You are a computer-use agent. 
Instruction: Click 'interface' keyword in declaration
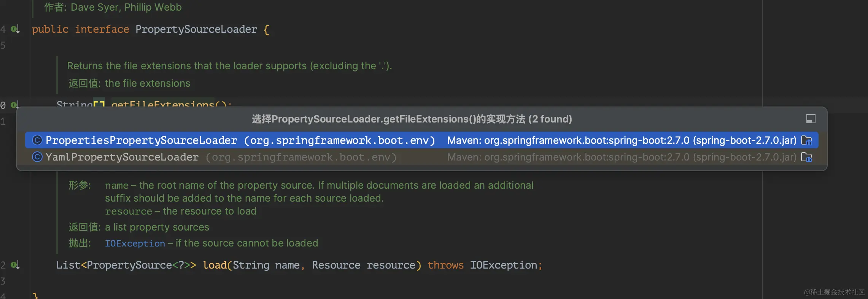click(x=102, y=29)
